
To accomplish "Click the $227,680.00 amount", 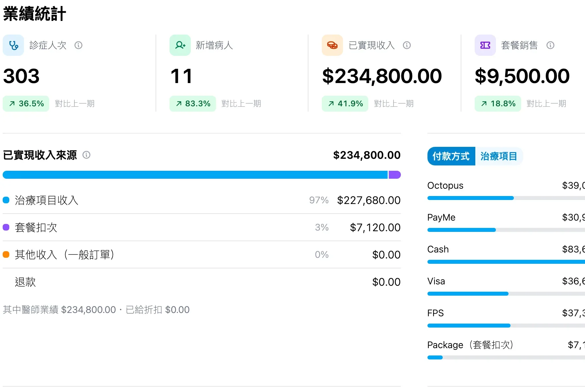I will (x=369, y=200).
